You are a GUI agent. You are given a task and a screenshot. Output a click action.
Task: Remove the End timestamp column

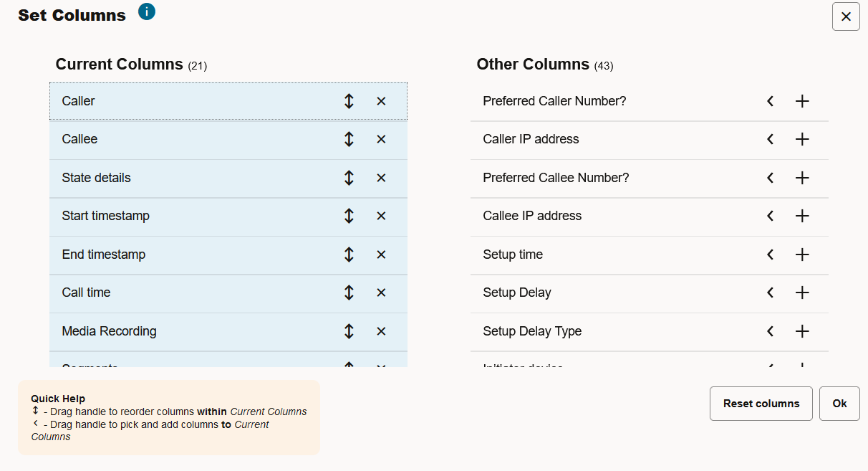click(x=381, y=254)
